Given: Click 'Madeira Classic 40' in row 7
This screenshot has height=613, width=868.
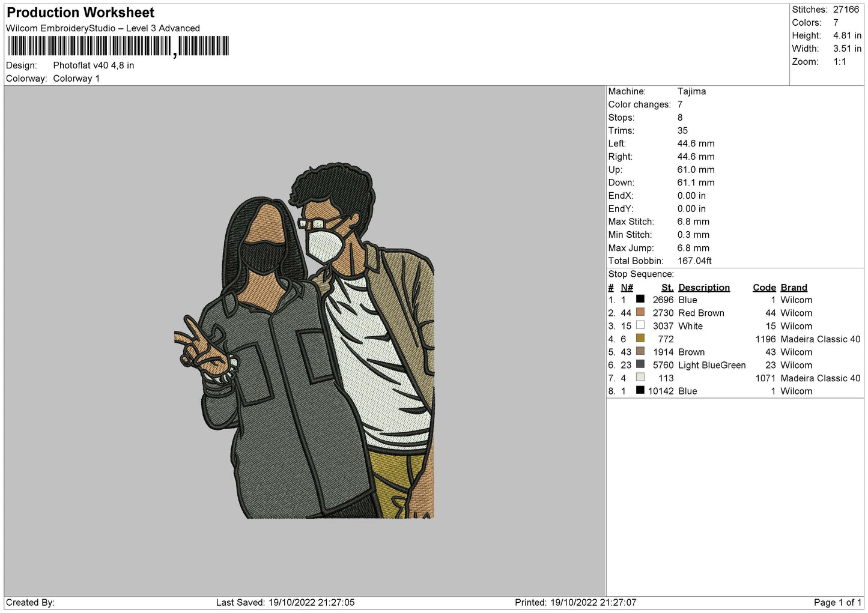Looking at the screenshot, I should [821, 378].
